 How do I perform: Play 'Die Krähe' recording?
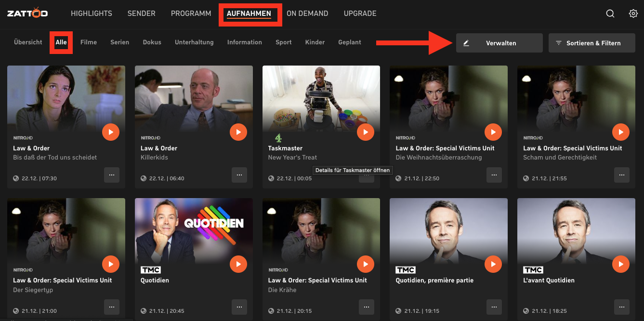point(366,264)
